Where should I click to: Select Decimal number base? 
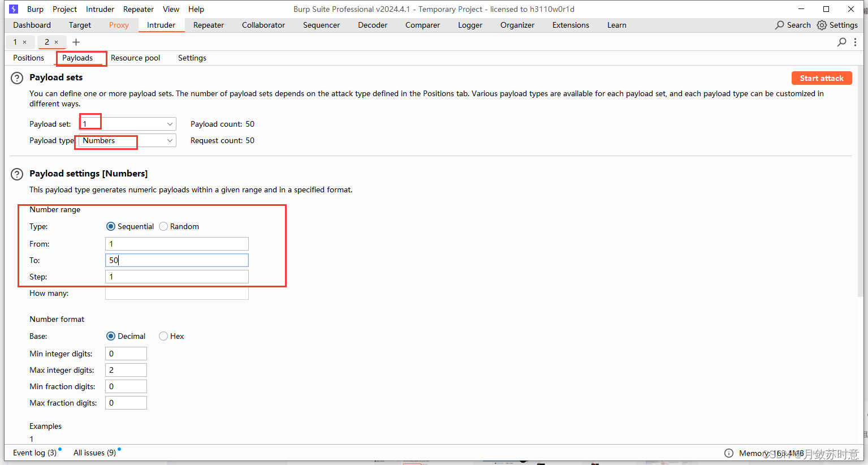(111, 336)
